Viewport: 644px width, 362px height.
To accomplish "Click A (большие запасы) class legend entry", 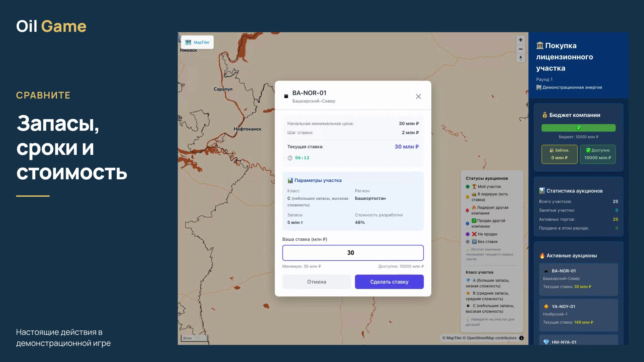I will 488,283.
